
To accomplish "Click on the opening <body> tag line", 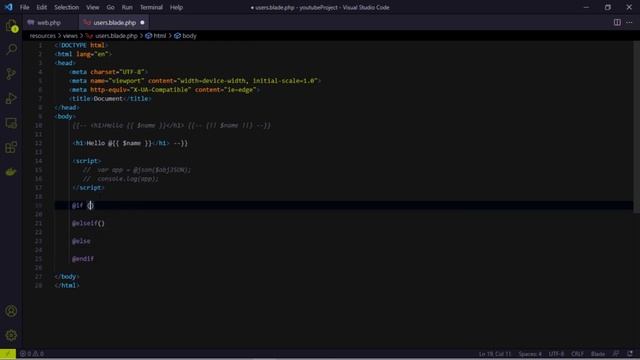I will (65, 117).
